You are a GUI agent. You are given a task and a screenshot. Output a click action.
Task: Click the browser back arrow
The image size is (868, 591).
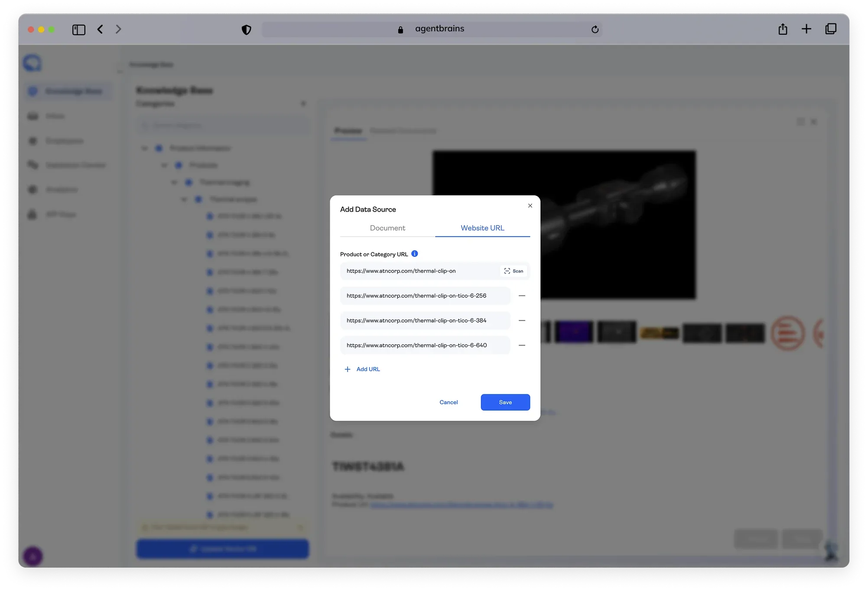[100, 29]
